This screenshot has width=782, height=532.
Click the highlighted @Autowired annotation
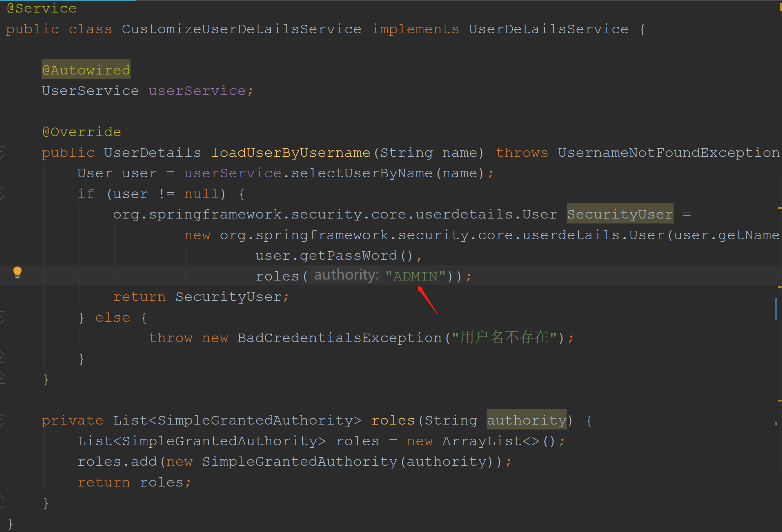86,70
